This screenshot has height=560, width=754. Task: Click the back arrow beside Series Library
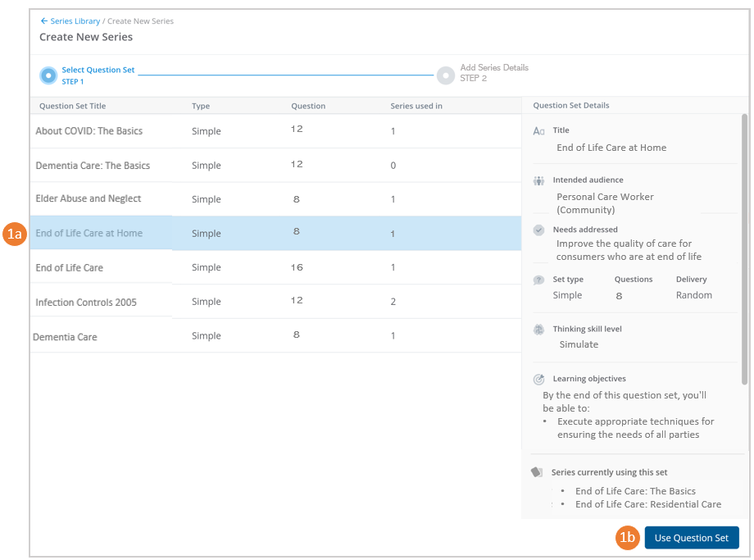click(43, 21)
